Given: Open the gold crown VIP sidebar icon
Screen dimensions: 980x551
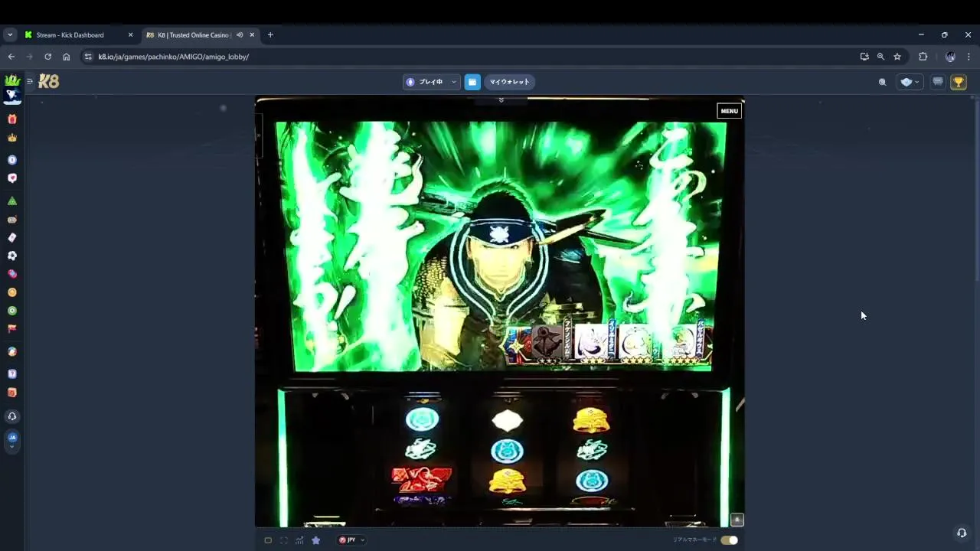Looking at the screenshot, I should point(11,138).
